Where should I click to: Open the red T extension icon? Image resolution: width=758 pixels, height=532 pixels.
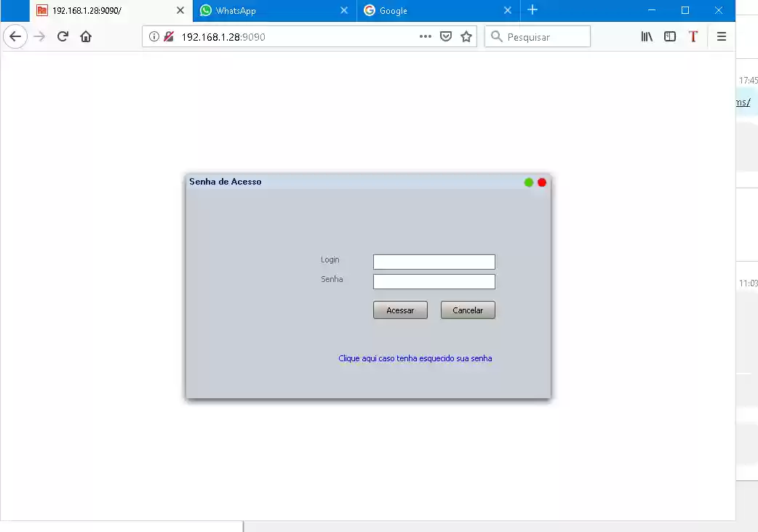(x=693, y=36)
